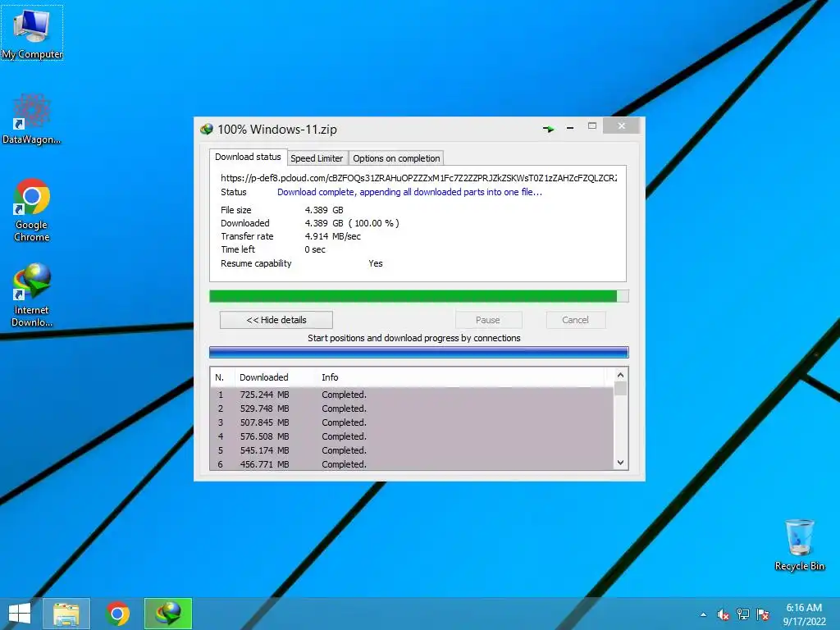
Task: Select connection row 529.748 MB
Action: [x=412, y=409]
